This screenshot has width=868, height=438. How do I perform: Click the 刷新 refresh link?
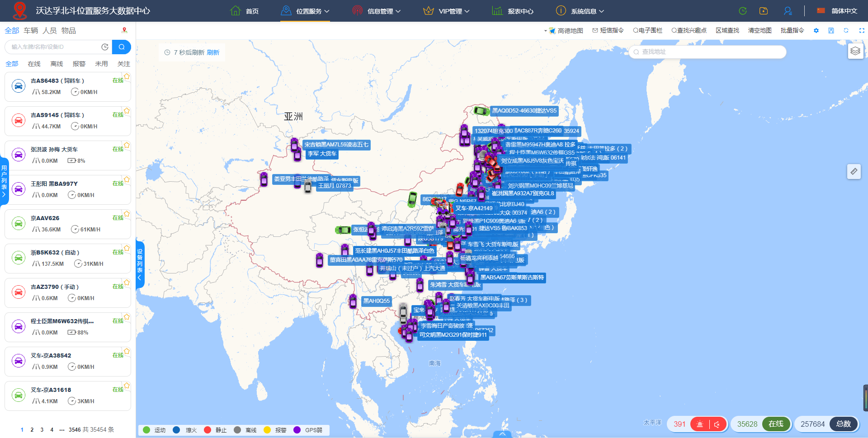pos(213,52)
